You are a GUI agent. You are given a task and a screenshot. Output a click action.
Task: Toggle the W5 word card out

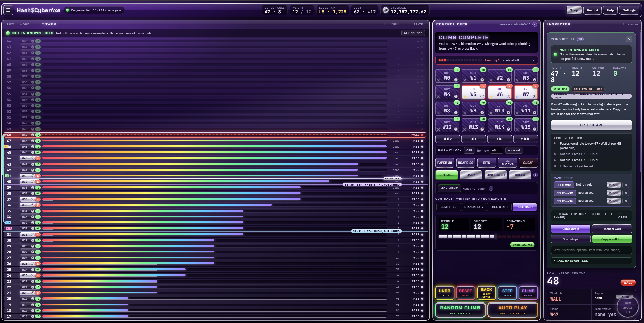tap(473, 93)
